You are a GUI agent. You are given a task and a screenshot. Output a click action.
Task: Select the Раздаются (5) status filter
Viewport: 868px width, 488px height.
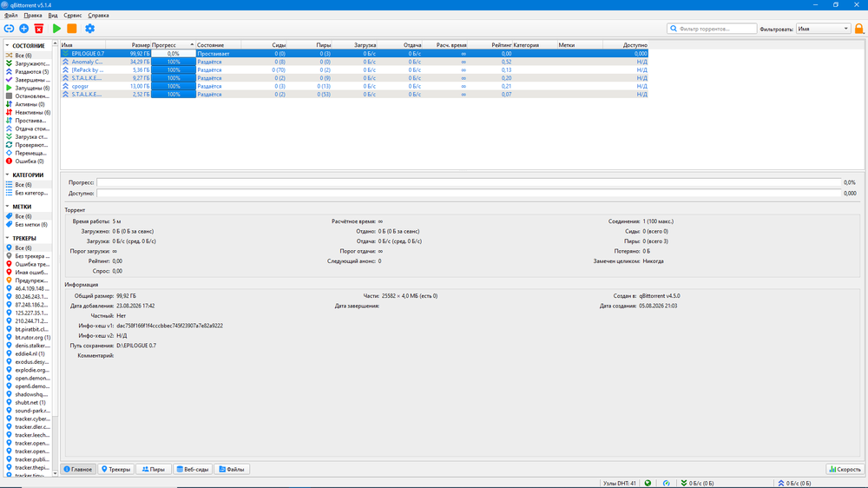[28, 71]
